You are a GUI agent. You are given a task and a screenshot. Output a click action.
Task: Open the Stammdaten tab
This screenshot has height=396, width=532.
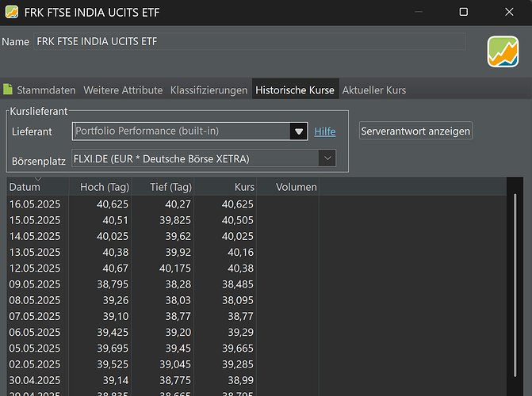pos(46,90)
